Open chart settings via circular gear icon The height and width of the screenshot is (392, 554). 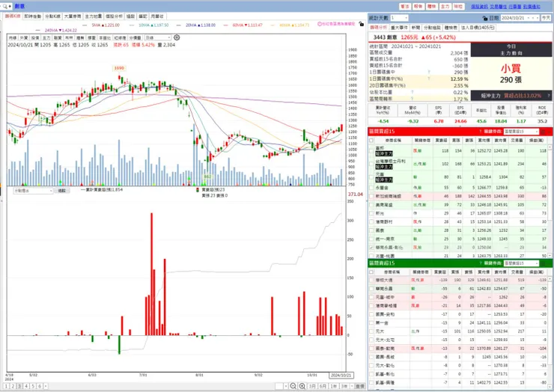177,37
